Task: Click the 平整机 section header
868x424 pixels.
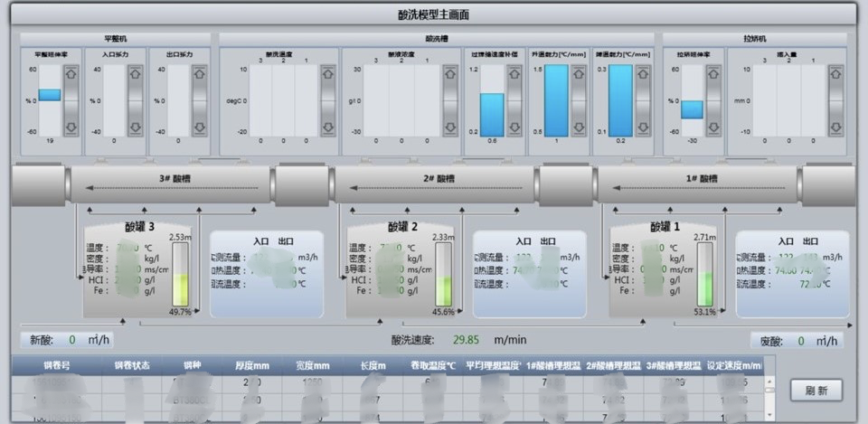Action: click(116, 39)
